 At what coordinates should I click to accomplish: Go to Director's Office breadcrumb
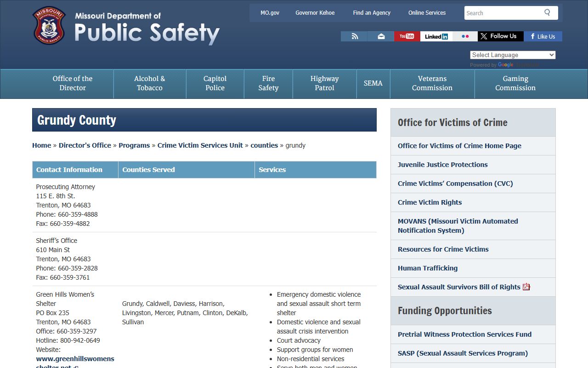point(85,145)
